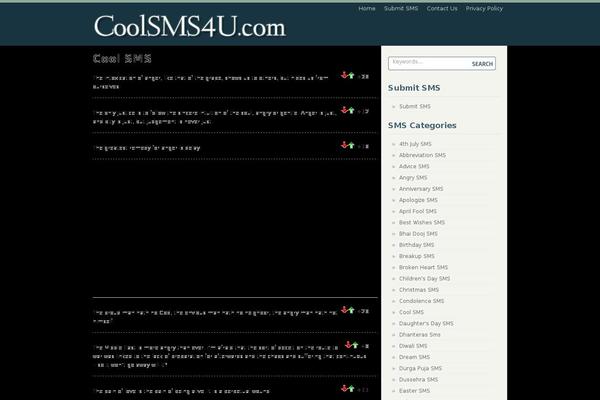Browse the Diwali SMS category

point(413,346)
